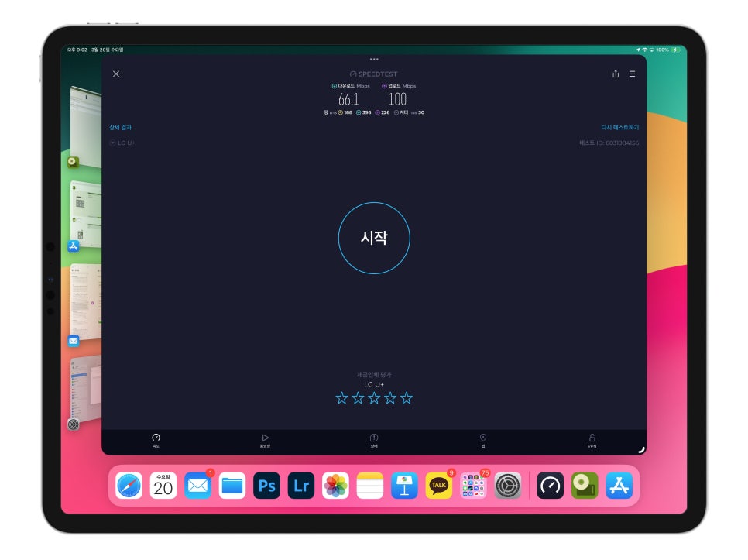Image resolution: width=748 pixels, height=560 pixels.
Task: Switch to the speed tab
Action: pos(156,441)
